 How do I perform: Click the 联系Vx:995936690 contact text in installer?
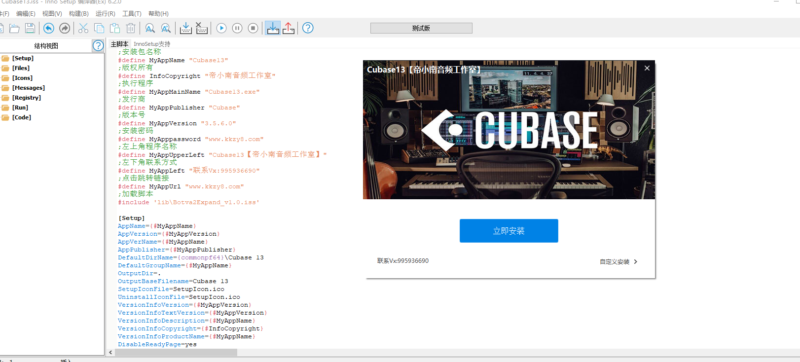click(x=403, y=261)
